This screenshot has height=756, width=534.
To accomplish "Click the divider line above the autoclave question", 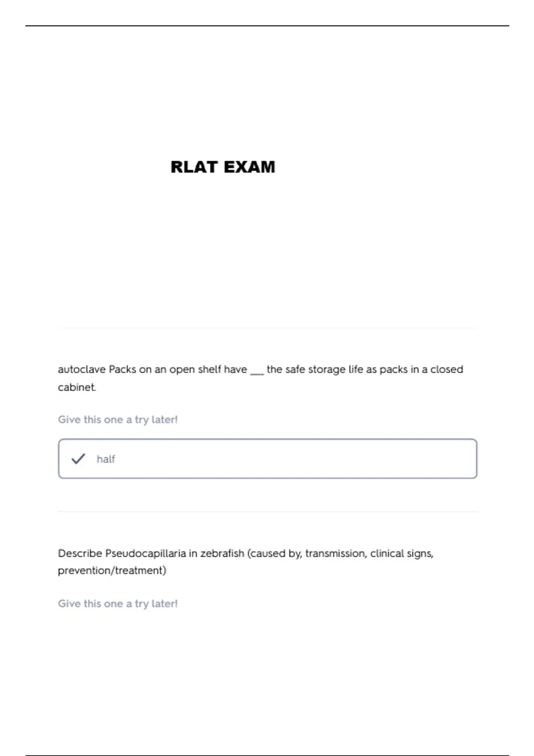I will [267, 328].
